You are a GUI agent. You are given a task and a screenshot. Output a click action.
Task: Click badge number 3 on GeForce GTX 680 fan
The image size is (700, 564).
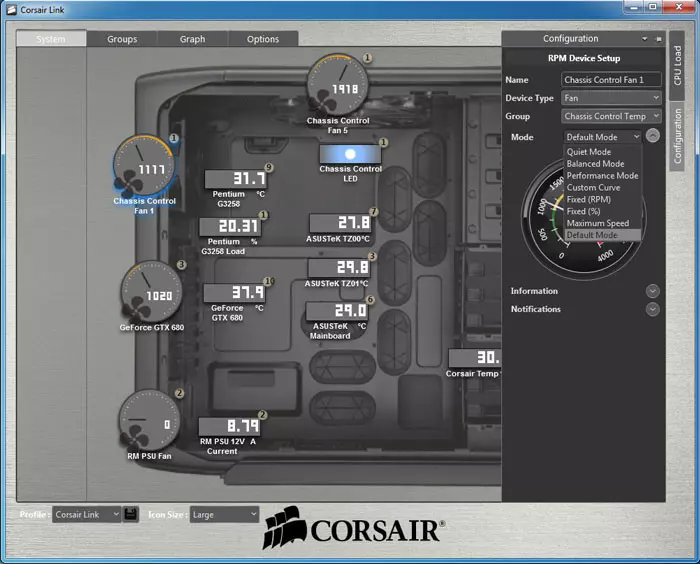(x=181, y=265)
